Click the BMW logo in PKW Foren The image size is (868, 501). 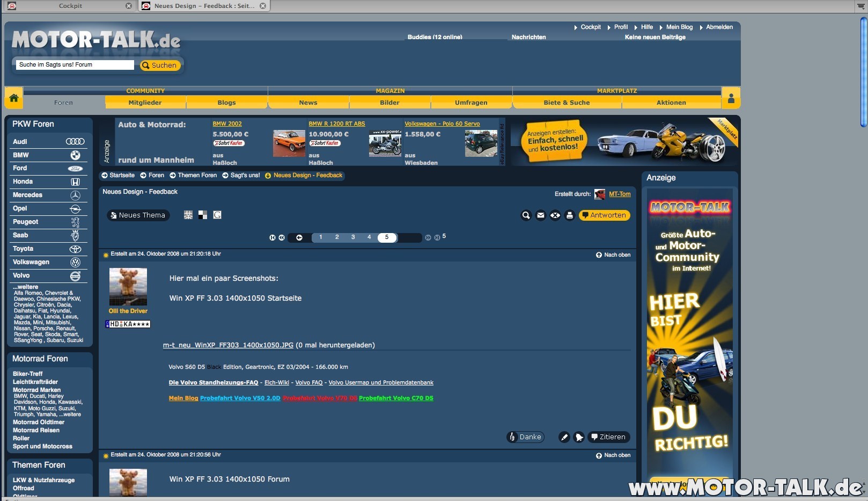pos(75,155)
